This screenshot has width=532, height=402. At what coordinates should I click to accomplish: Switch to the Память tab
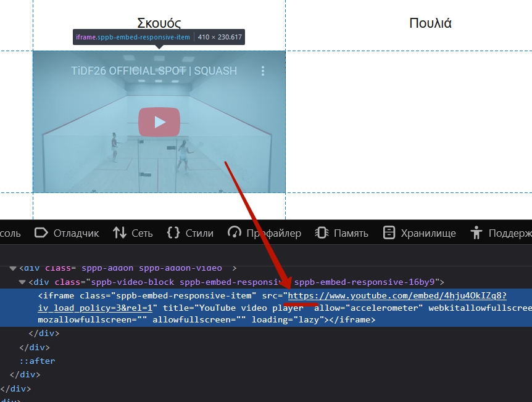coord(351,233)
